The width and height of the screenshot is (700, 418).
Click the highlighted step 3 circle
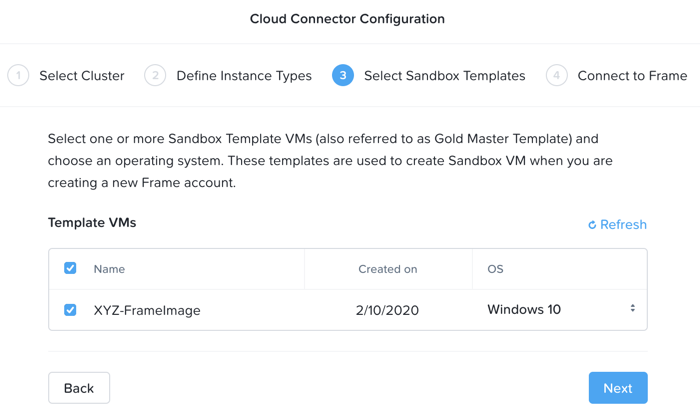pos(343,75)
